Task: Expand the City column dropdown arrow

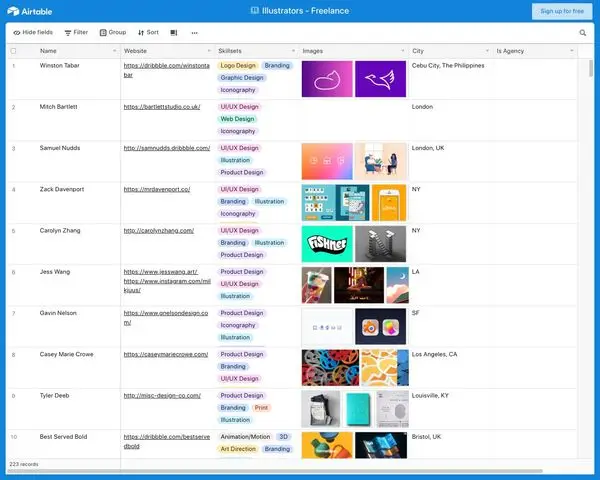Action: click(487, 51)
